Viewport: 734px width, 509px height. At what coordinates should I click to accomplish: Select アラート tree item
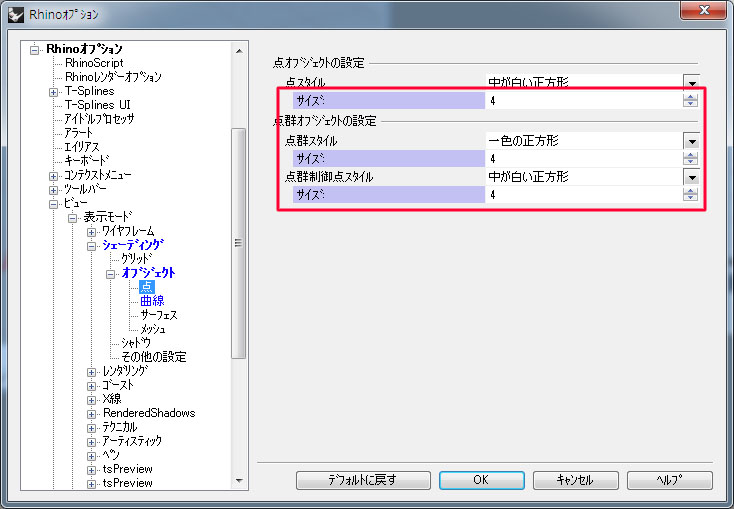[79, 133]
